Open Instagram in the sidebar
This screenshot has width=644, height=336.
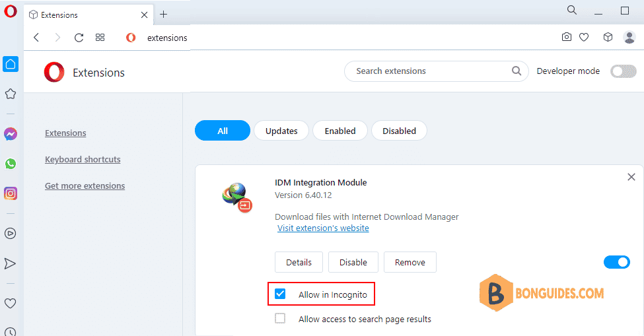(x=11, y=193)
